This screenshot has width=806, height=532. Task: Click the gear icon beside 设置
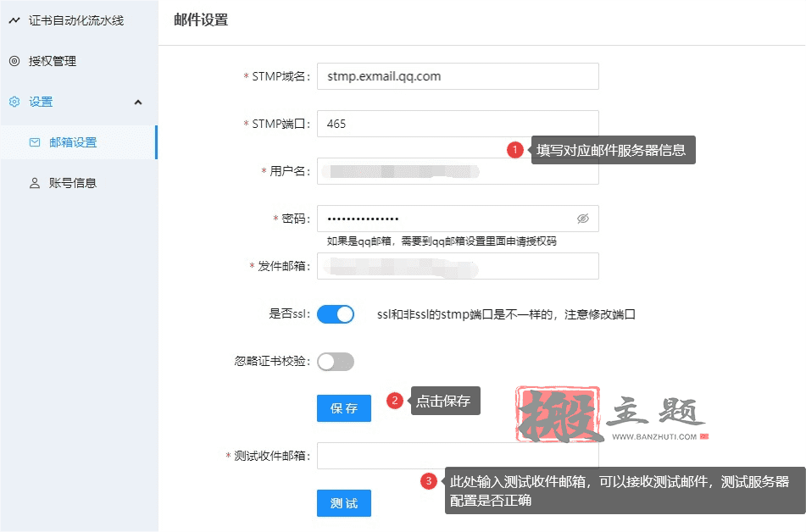(14, 102)
